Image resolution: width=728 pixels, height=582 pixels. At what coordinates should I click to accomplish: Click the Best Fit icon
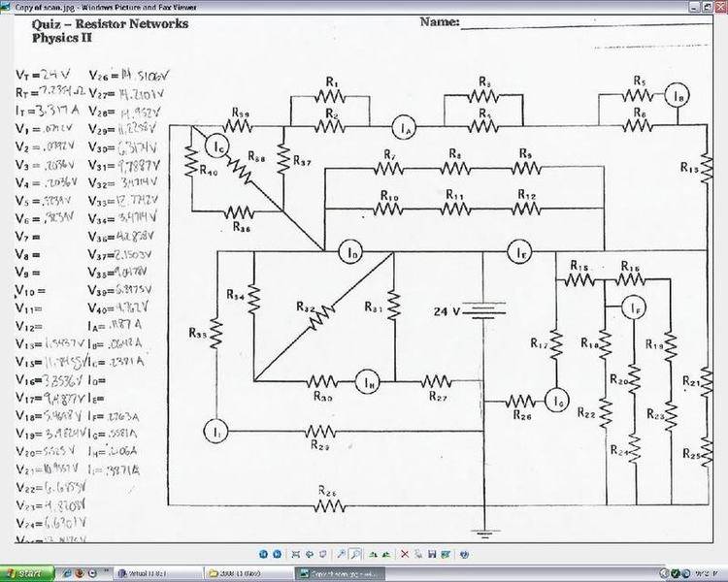296,554
